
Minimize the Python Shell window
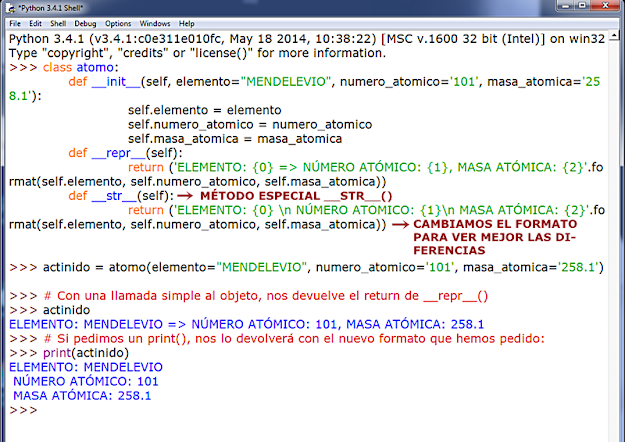[565, 5]
